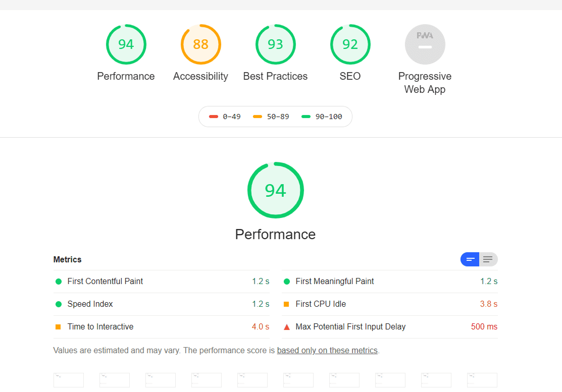
Task: Open the 'based only on these metrics' link
Action: [327, 350]
